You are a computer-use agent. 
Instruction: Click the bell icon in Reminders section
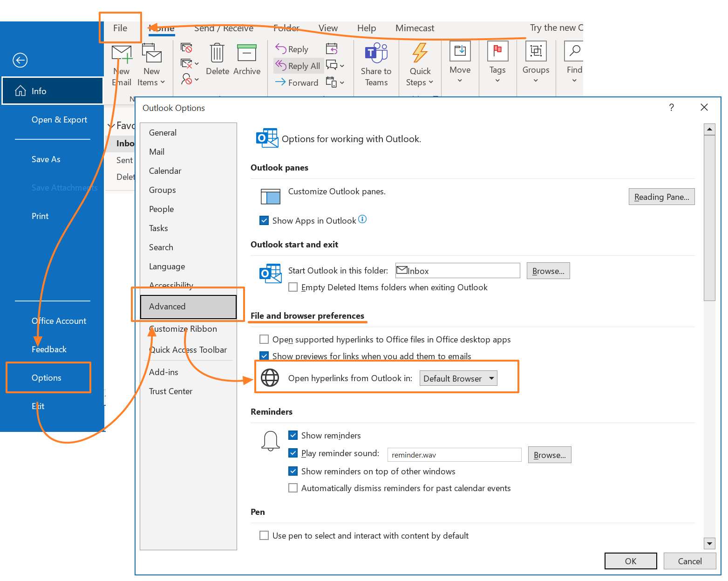click(x=271, y=441)
